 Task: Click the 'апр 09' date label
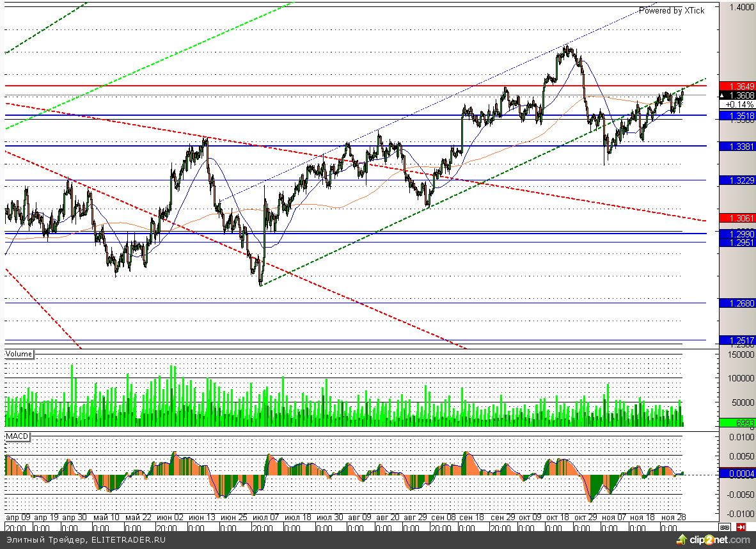tap(17, 517)
